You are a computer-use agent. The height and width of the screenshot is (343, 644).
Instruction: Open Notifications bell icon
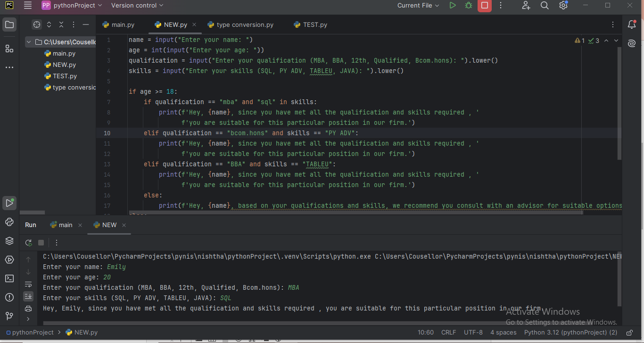pos(632,24)
